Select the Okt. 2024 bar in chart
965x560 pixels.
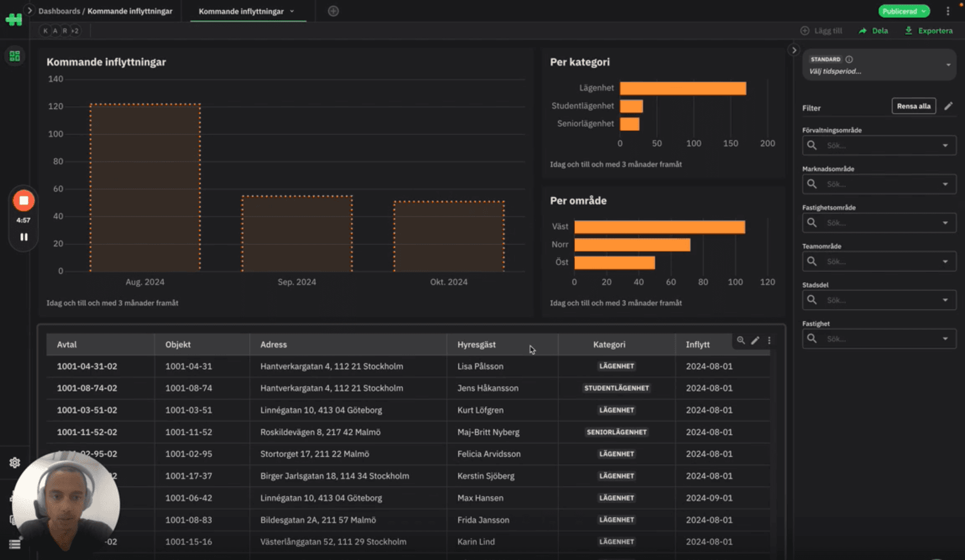pyautogui.click(x=449, y=236)
